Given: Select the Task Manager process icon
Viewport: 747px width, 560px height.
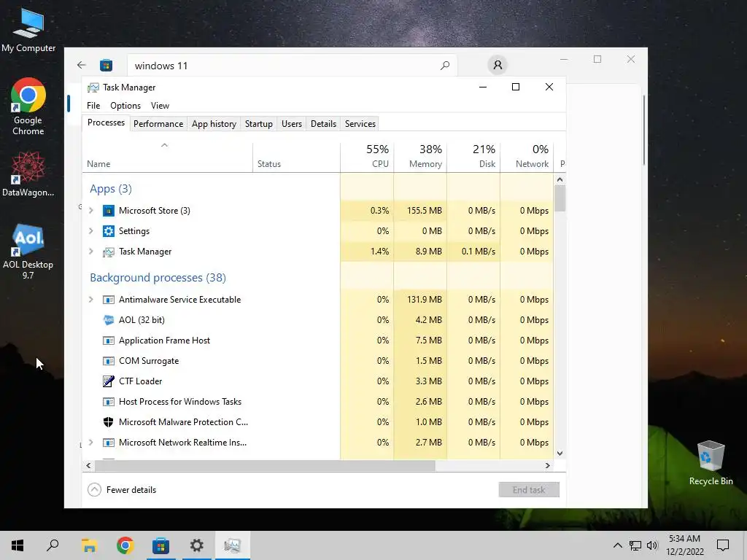Looking at the screenshot, I should (x=109, y=252).
